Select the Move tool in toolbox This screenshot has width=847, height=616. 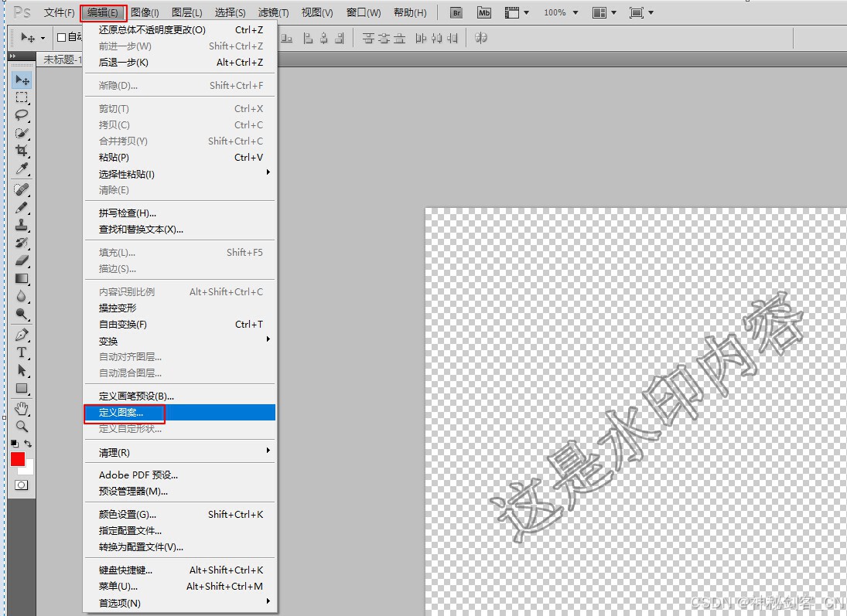coord(22,80)
